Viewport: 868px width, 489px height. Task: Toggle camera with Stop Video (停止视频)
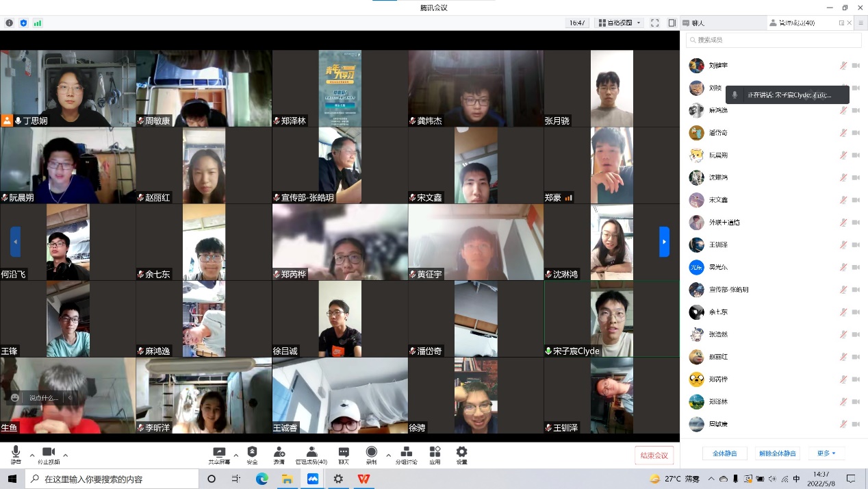(x=49, y=455)
